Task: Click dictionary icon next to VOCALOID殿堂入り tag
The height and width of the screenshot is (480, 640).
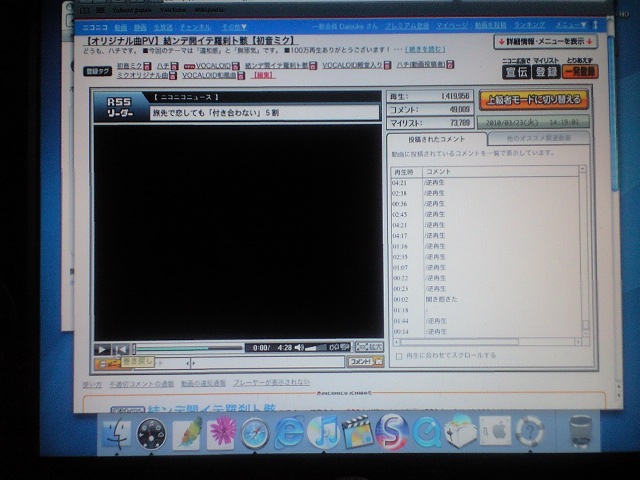Action: click(x=387, y=65)
